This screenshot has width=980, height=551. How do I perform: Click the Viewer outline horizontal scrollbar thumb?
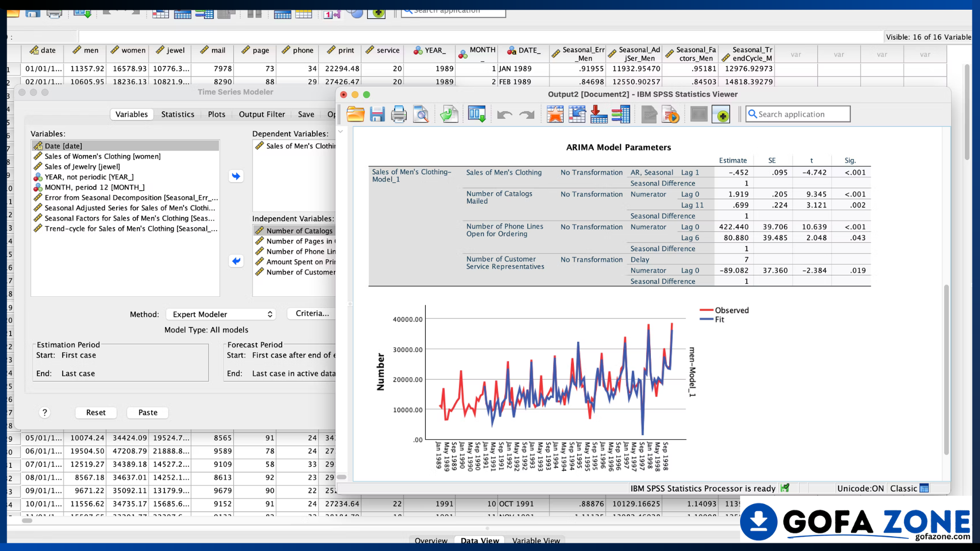pos(341,477)
